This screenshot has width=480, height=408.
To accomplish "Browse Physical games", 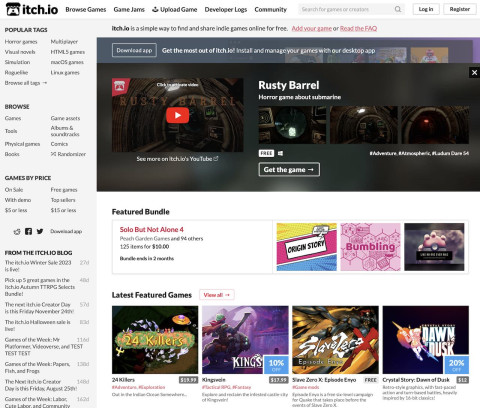I will (x=22, y=144).
